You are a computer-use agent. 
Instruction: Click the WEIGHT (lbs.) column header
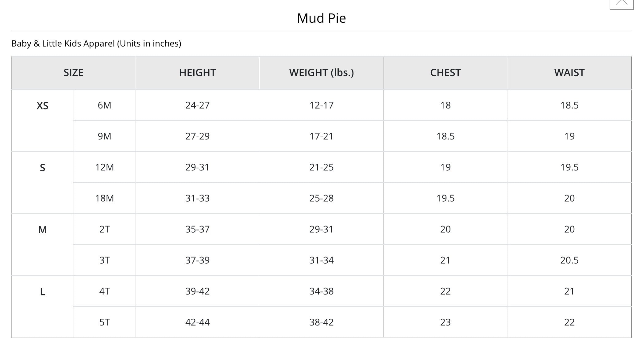point(321,73)
